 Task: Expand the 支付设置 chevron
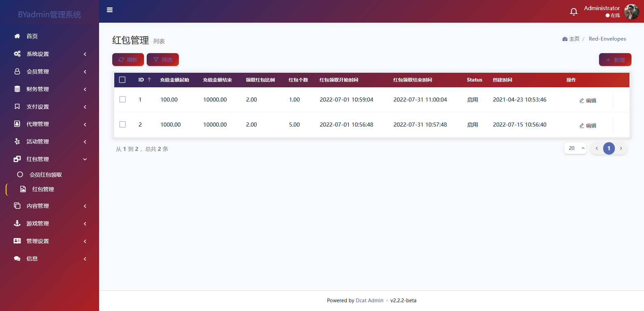click(85, 107)
